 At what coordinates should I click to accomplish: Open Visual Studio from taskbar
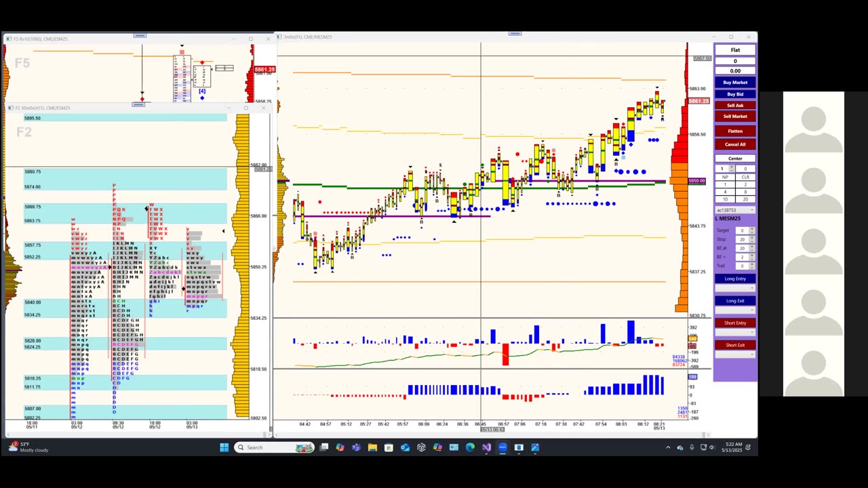pos(486,447)
